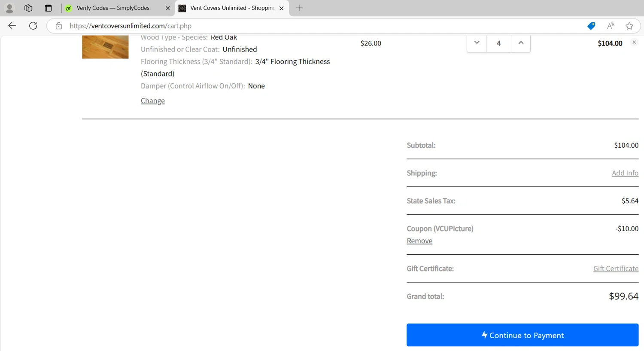644x351 pixels.
Task: Select the coupon discount -$10.00
Action: coord(627,229)
